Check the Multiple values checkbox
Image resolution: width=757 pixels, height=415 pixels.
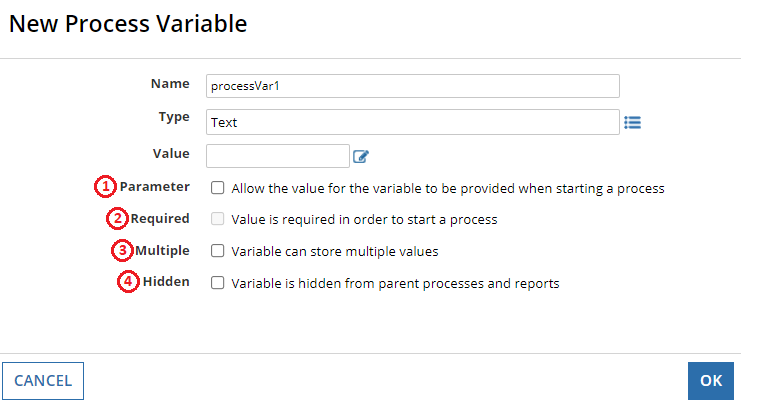pyautogui.click(x=217, y=251)
